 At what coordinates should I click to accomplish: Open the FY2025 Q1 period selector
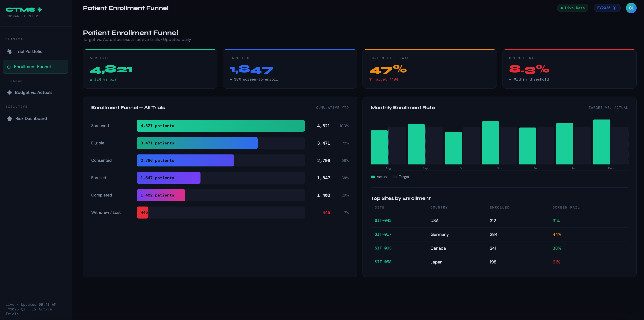click(x=607, y=8)
